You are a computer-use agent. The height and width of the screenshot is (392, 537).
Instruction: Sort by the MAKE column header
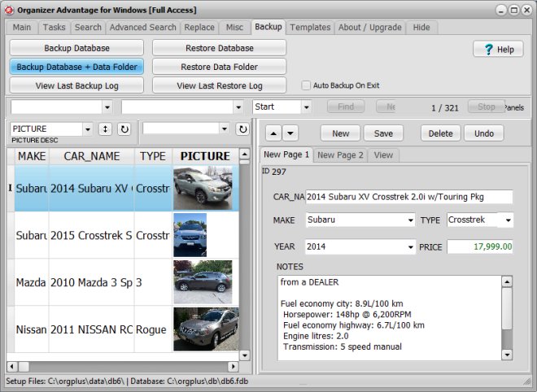pyautogui.click(x=32, y=156)
